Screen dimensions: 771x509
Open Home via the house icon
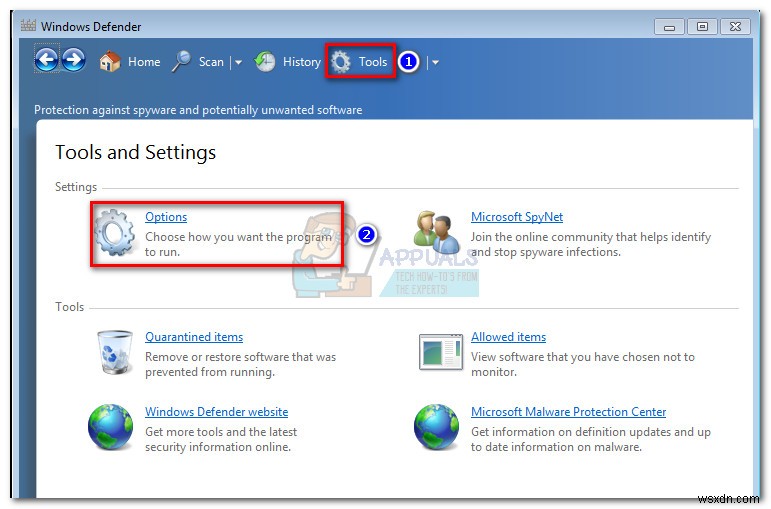(110, 62)
